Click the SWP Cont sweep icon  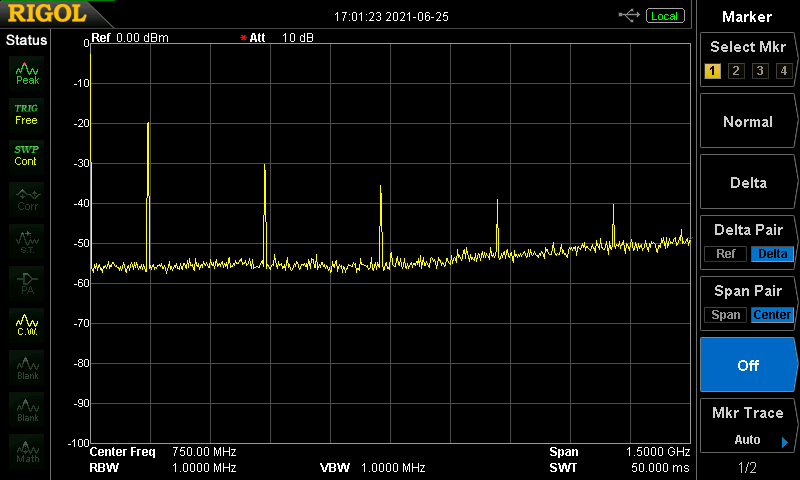click(x=27, y=155)
